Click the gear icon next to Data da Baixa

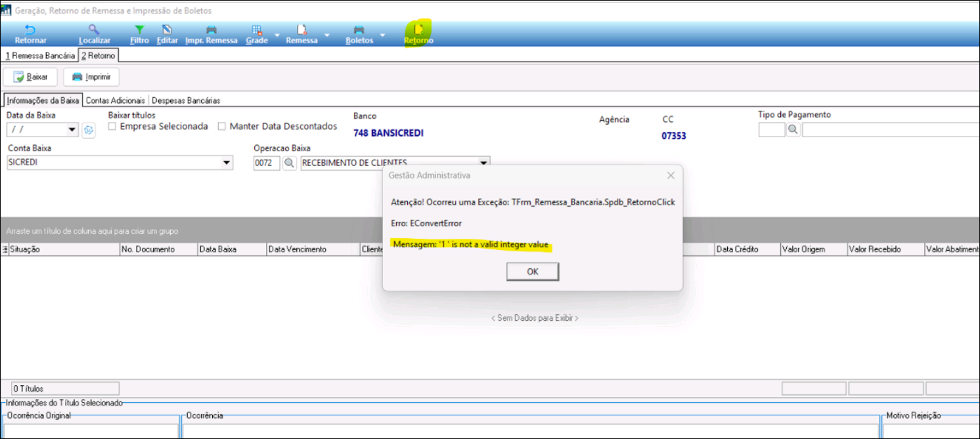pos(89,130)
